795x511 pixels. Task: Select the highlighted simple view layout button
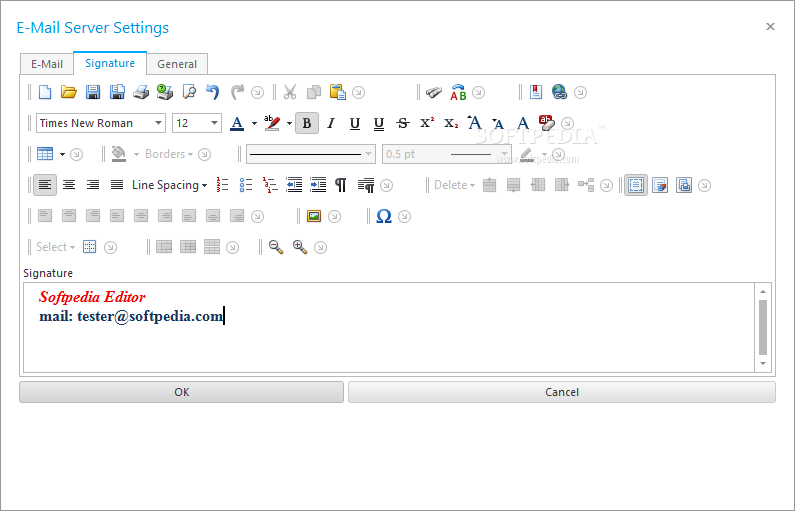point(636,185)
